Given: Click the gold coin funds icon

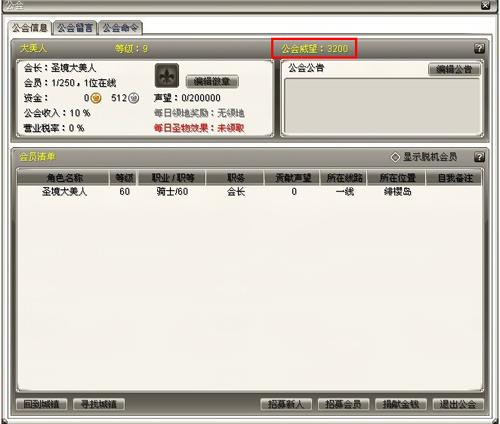Looking at the screenshot, I should pyautogui.click(x=96, y=98).
